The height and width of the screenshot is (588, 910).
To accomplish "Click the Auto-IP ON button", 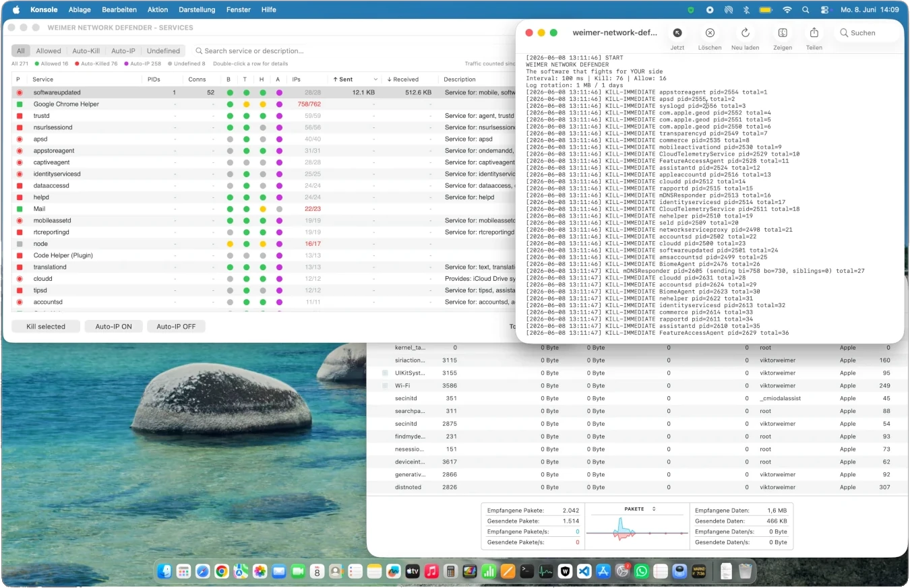I will click(114, 327).
